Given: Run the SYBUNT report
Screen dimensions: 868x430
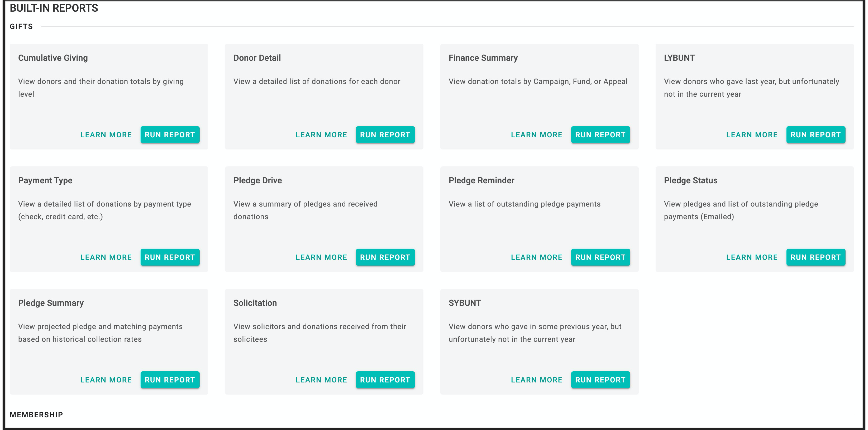Looking at the screenshot, I should (600, 379).
